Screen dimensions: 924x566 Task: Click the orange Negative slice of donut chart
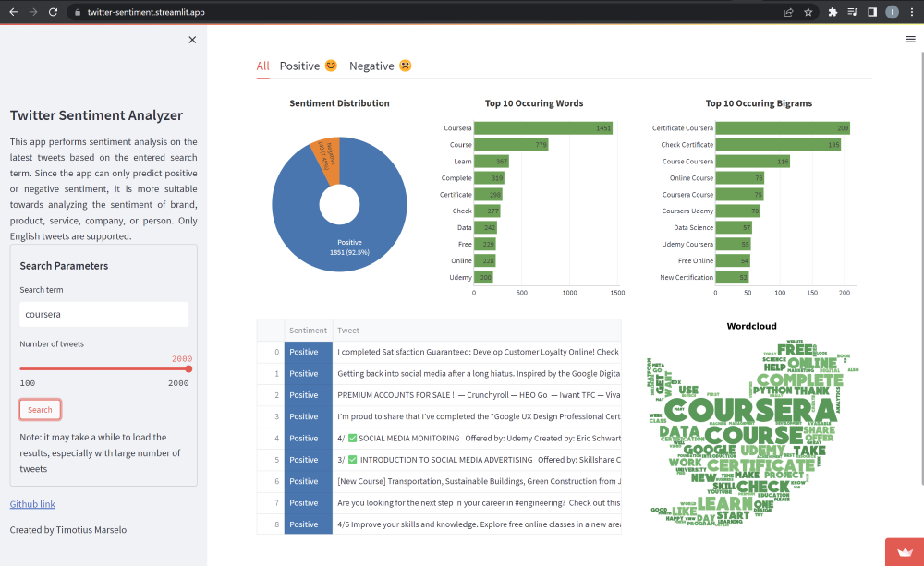click(327, 159)
